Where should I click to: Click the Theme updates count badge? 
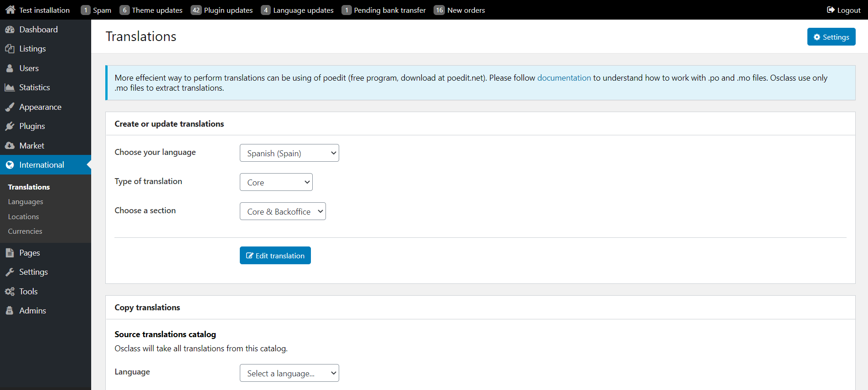pos(124,10)
